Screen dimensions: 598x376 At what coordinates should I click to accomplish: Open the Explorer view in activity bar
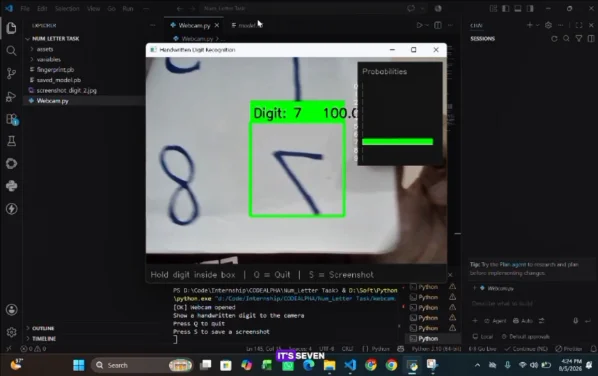click(x=11, y=28)
